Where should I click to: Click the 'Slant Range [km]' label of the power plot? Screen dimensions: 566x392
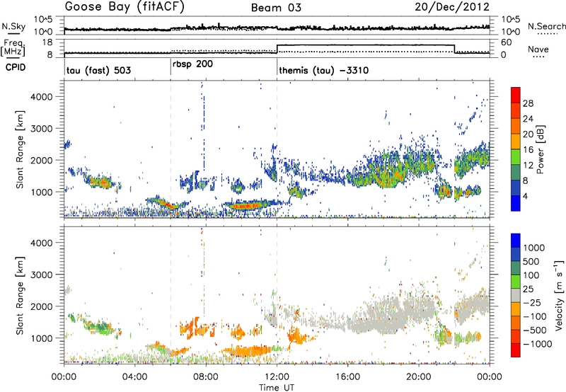[20, 149]
